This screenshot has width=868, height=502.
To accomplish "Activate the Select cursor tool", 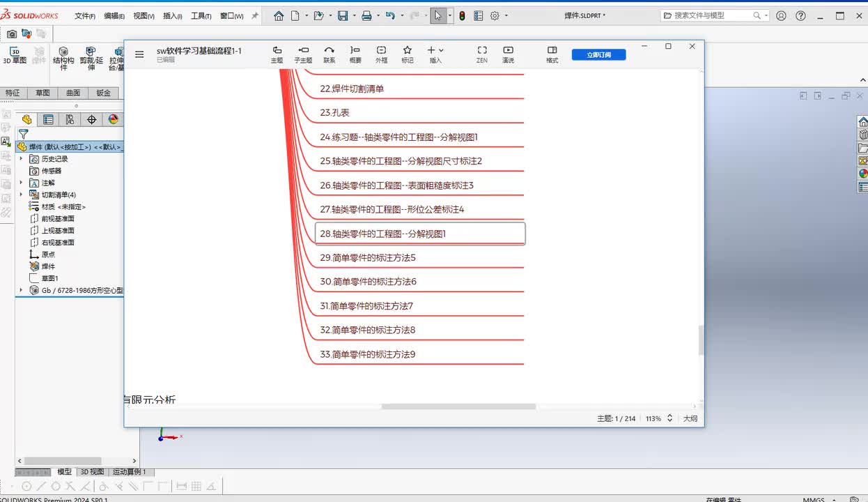I will [x=438, y=15].
